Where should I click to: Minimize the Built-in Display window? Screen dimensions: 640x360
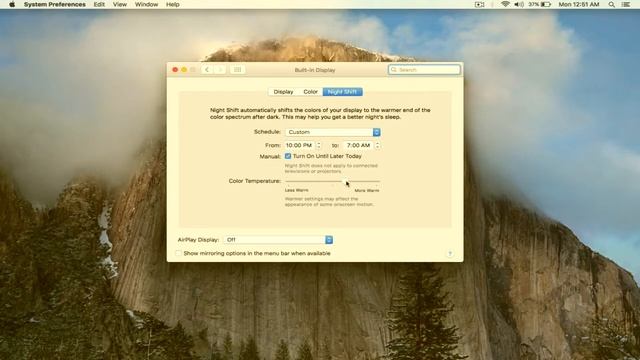(184, 70)
